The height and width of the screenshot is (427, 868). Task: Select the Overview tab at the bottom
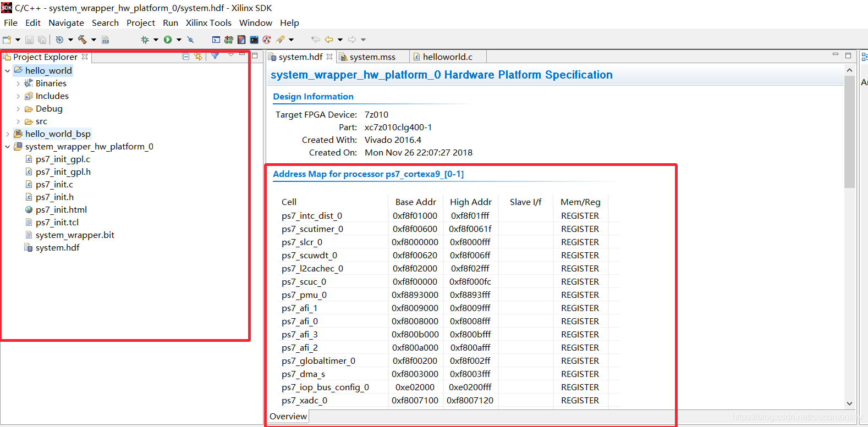288,417
